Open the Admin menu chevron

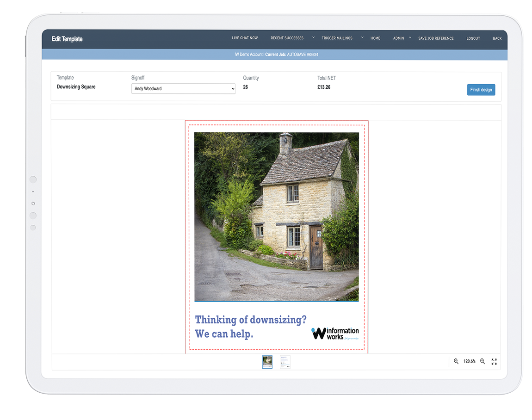410,37
